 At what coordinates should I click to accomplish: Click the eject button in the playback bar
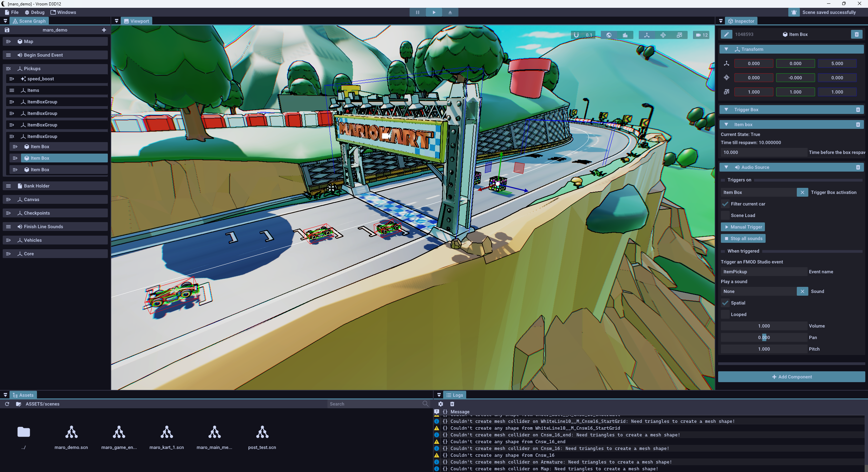450,12
